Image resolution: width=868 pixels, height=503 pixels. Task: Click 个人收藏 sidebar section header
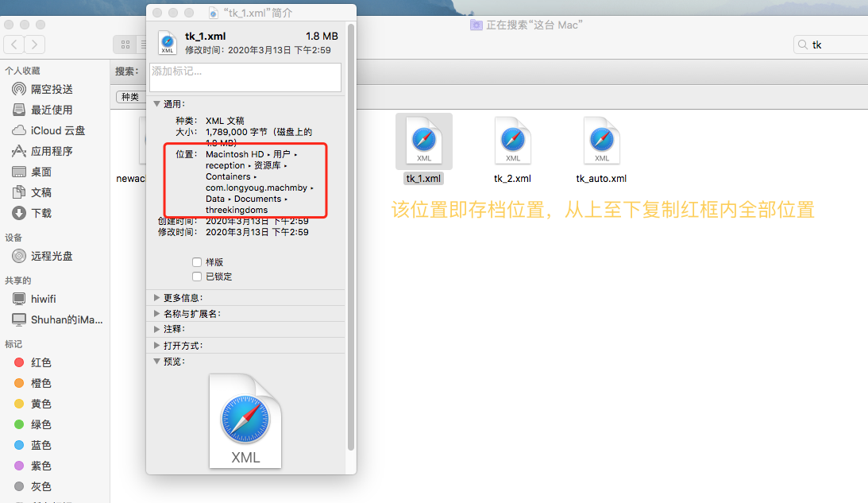coord(23,71)
